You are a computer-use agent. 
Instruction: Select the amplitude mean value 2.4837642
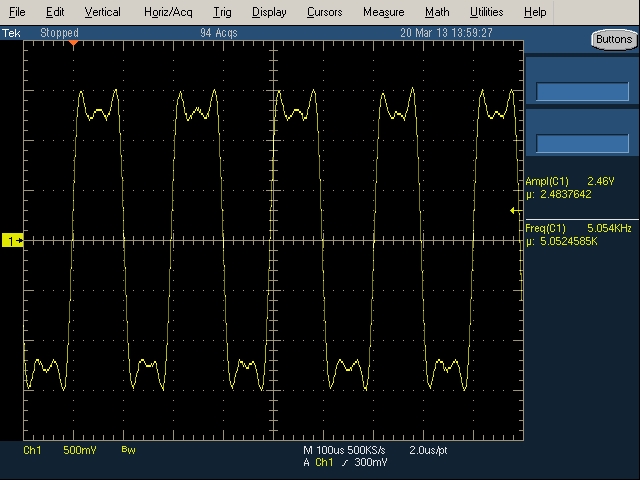(565, 194)
